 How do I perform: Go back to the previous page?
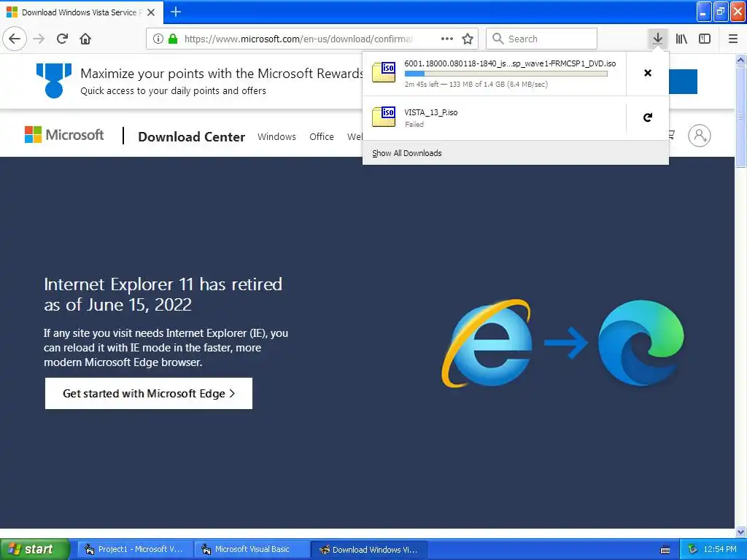coord(15,39)
